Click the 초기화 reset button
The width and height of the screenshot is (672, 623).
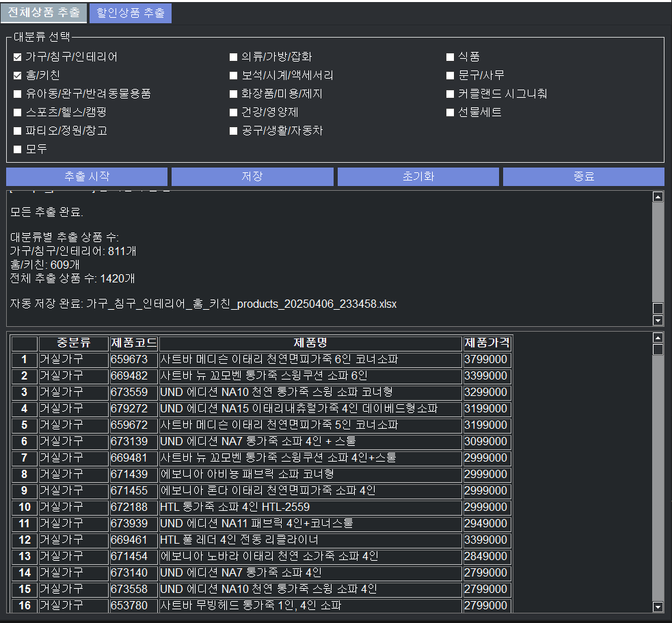point(418,176)
